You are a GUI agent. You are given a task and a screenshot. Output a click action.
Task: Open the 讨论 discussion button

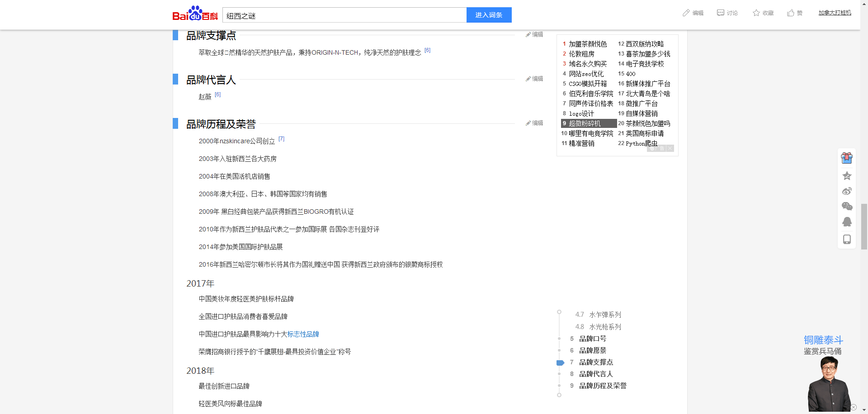pyautogui.click(x=727, y=13)
